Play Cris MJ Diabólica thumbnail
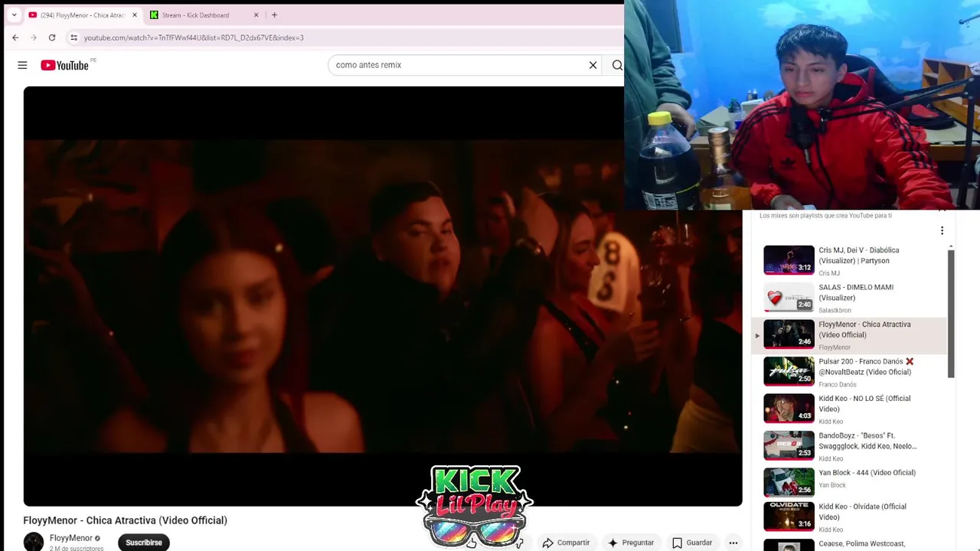The width and height of the screenshot is (980, 551). point(789,259)
